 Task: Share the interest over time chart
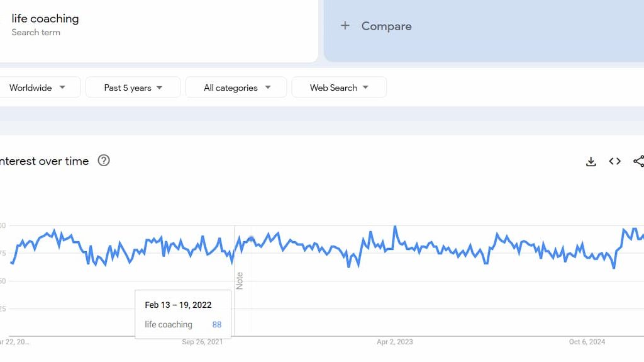638,161
